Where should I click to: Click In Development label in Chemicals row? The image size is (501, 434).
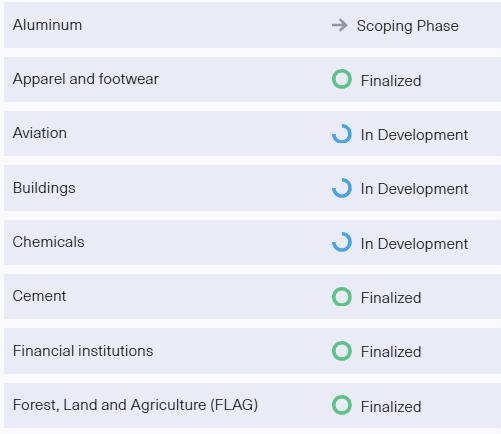pos(414,244)
